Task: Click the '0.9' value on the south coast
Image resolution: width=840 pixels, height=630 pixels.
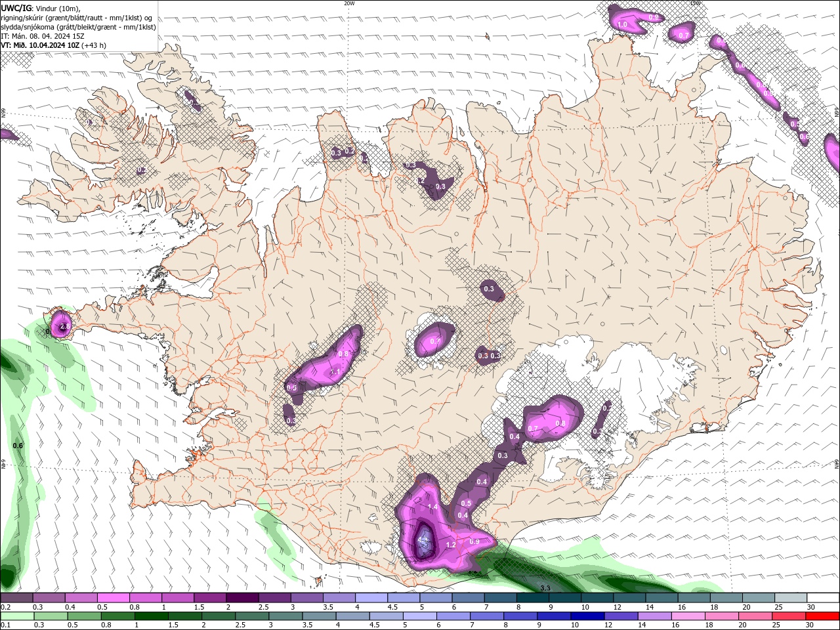Action: (474, 541)
